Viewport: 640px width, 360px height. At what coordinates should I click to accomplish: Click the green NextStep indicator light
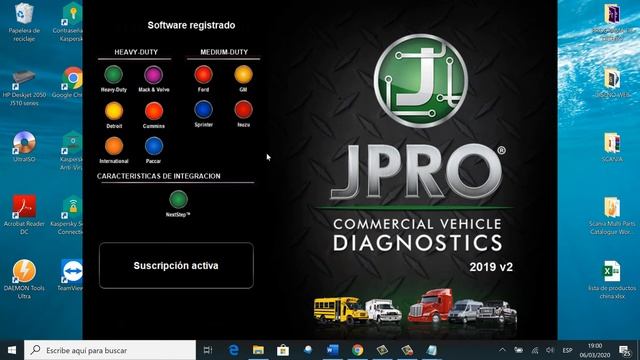click(x=178, y=200)
